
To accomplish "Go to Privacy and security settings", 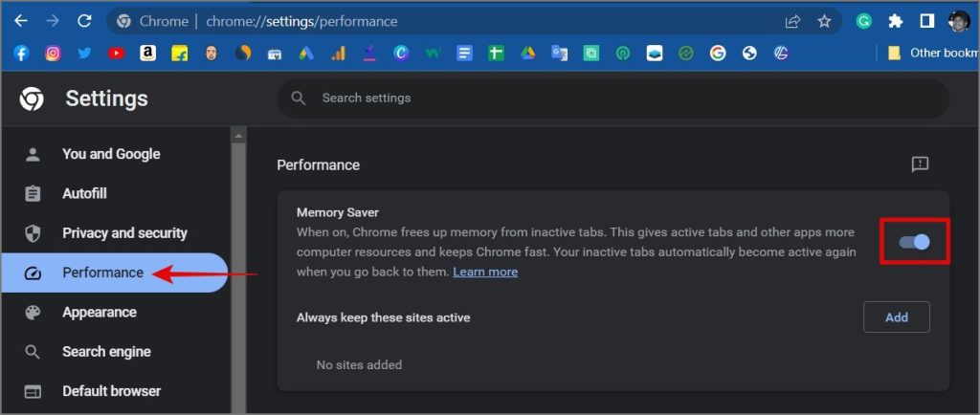I will click(x=124, y=233).
